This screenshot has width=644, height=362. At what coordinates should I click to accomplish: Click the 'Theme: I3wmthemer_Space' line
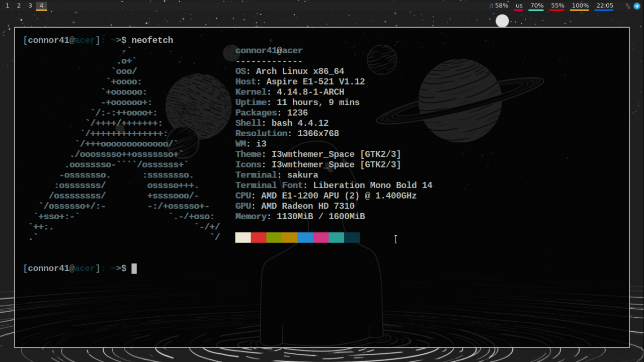tap(318, 154)
